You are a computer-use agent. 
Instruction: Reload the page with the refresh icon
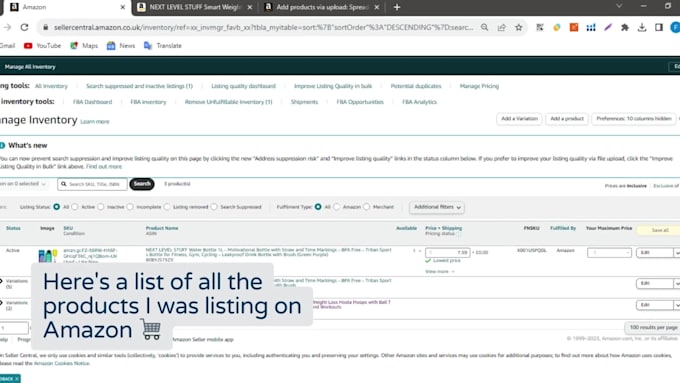tap(24, 27)
